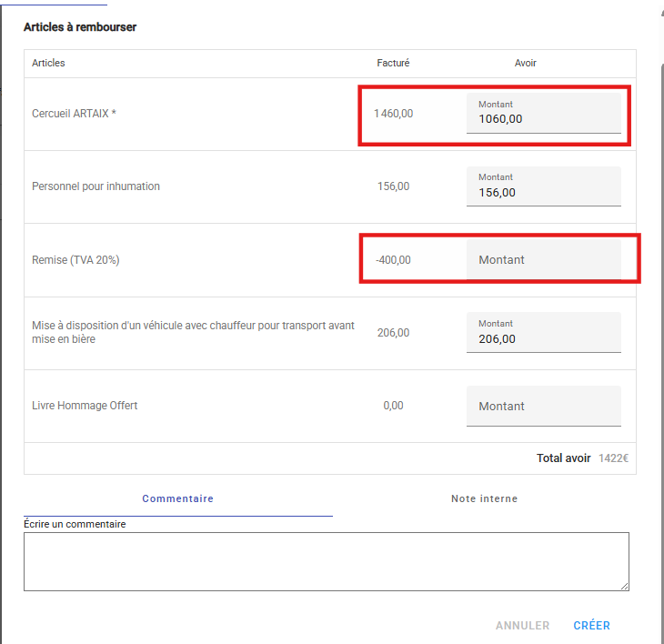Click the Total avoir 1422€ value

tap(613, 458)
